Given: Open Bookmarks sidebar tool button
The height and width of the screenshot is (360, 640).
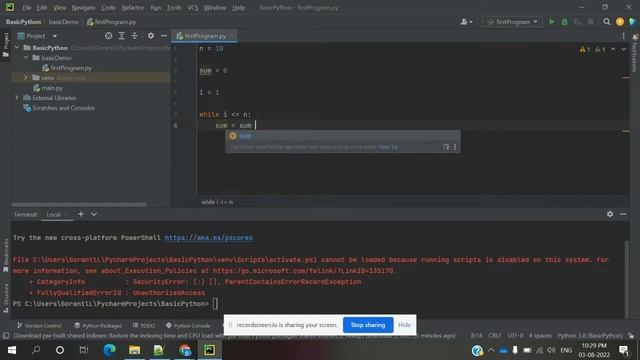Looking at the screenshot, I should click(x=6, y=256).
